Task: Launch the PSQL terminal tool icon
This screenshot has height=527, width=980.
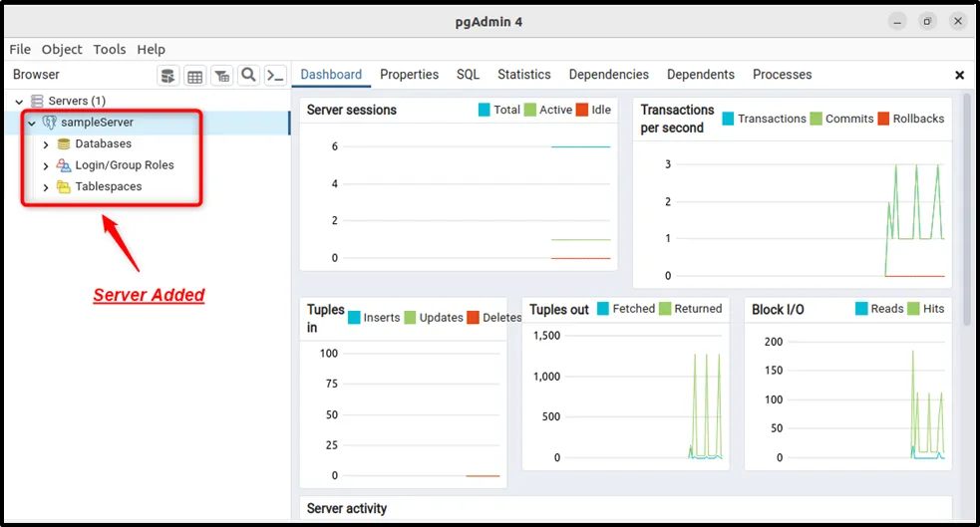Action: click(275, 76)
